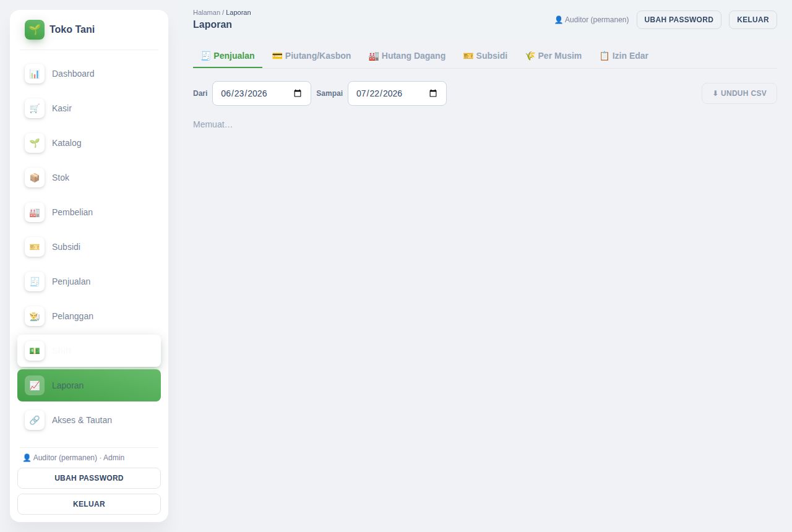Open the Penjualan receipt icon in sidebar

point(35,281)
